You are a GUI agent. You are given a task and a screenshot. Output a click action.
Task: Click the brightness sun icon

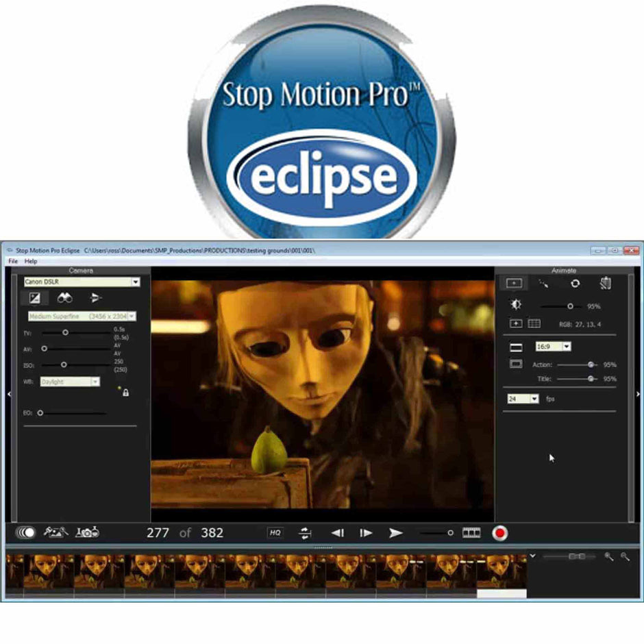(516, 306)
